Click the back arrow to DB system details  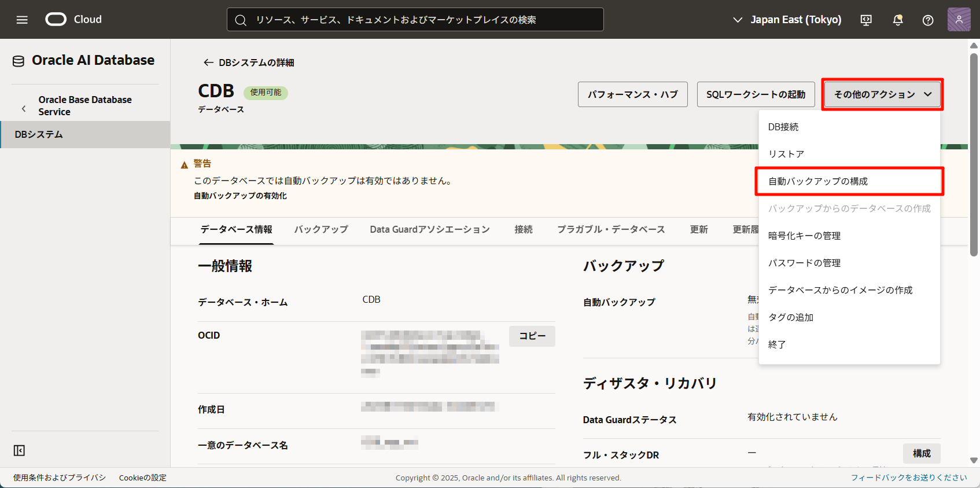(208, 63)
